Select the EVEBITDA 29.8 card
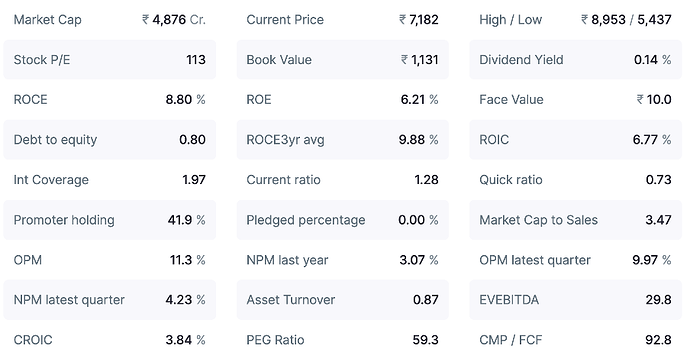The height and width of the screenshot is (364, 690). 575,300
